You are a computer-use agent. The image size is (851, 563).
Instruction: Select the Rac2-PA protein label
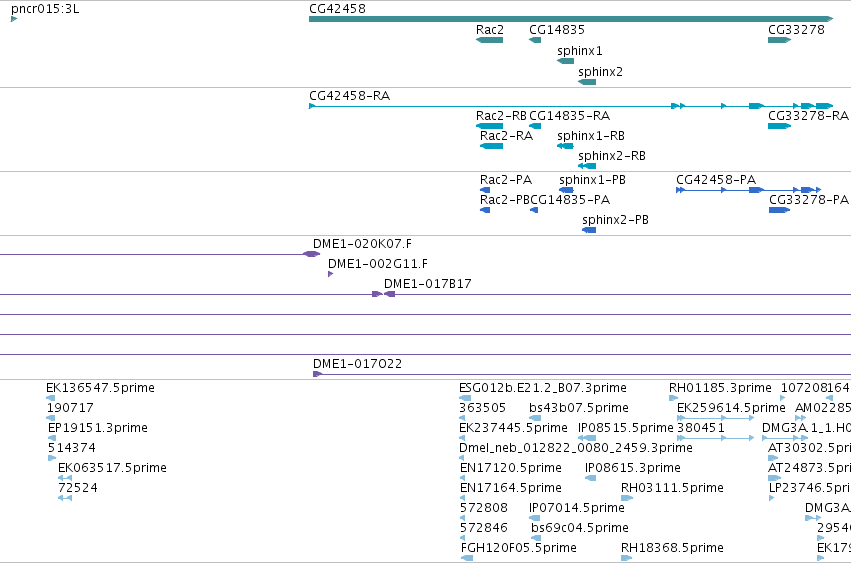(506, 180)
